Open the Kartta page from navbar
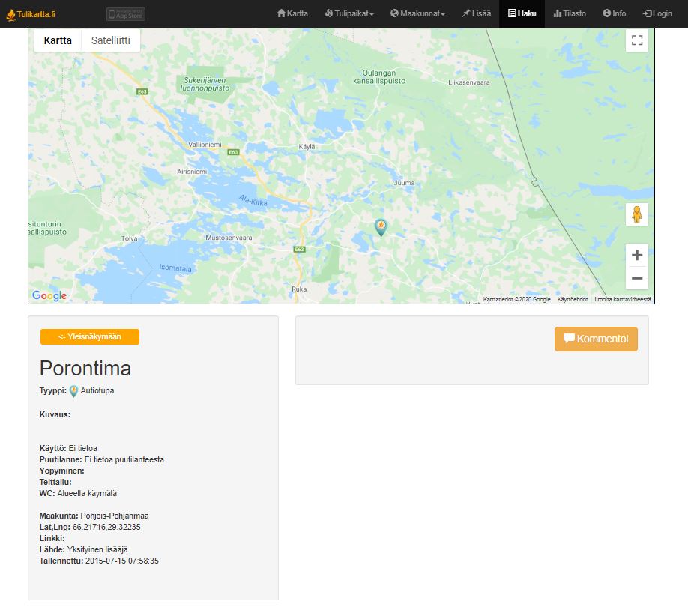 point(292,13)
